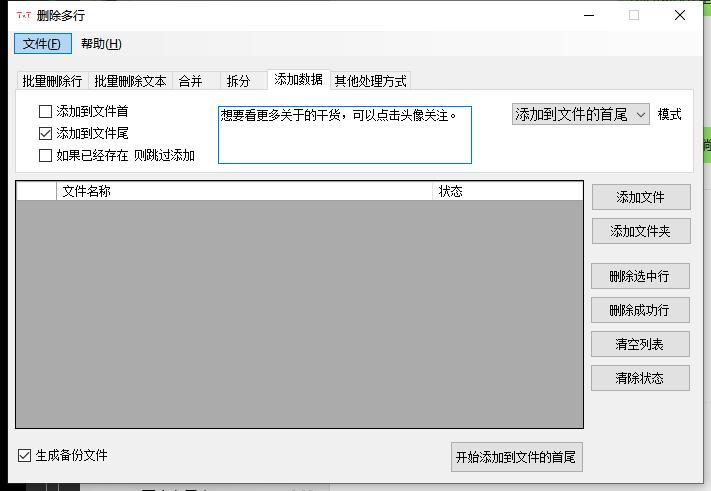Click the 添加文件 button
The height and width of the screenshot is (491, 711).
(640, 197)
